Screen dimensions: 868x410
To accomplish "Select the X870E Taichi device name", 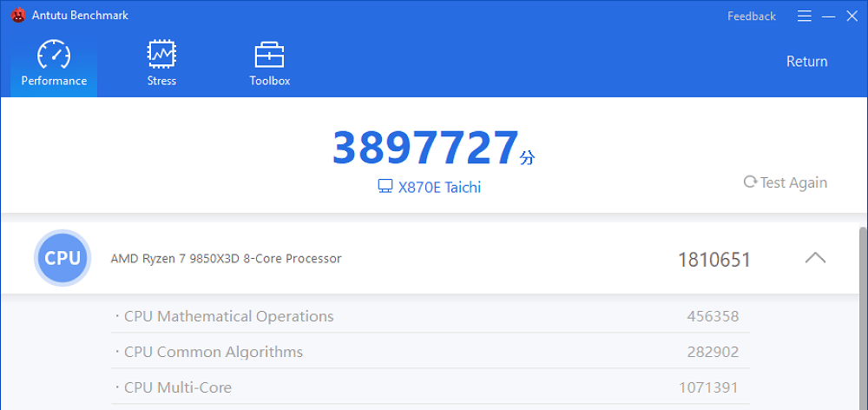I will tap(439, 187).
